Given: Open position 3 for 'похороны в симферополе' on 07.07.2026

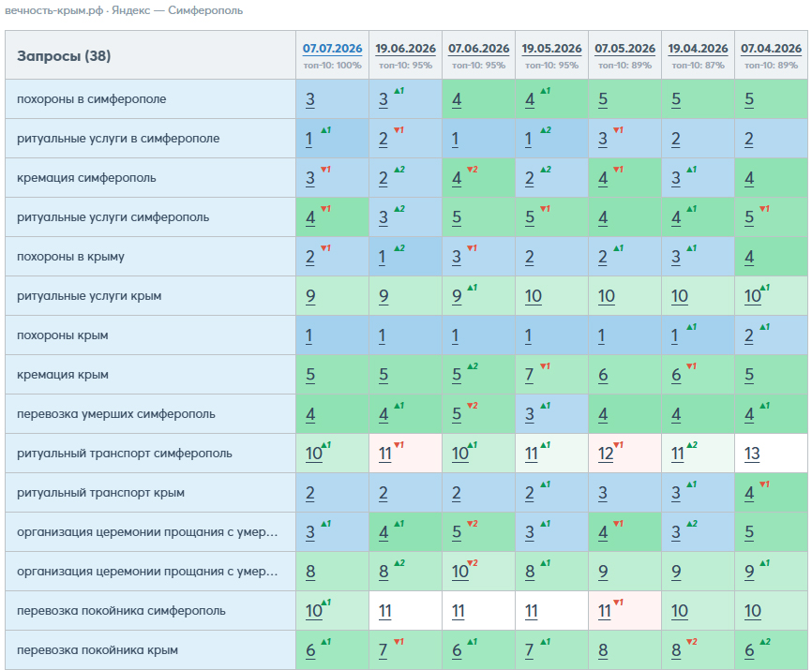Looking at the screenshot, I should pos(310,99).
